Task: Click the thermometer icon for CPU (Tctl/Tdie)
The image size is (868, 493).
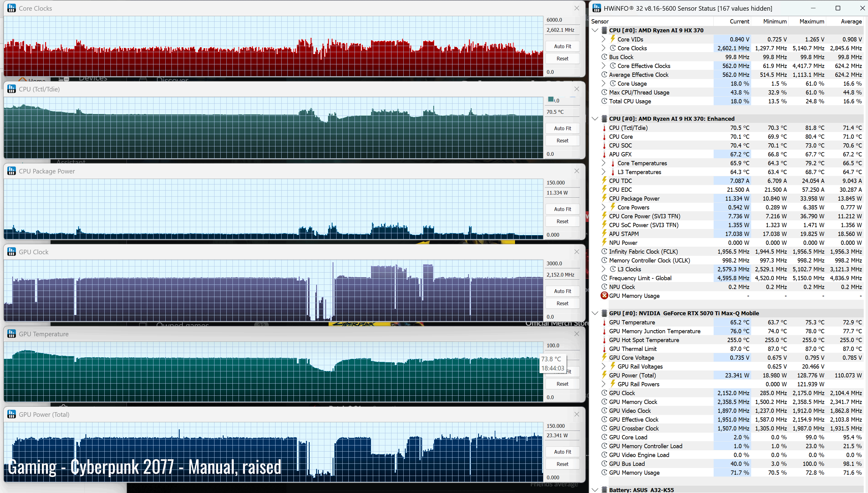Action: (604, 128)
